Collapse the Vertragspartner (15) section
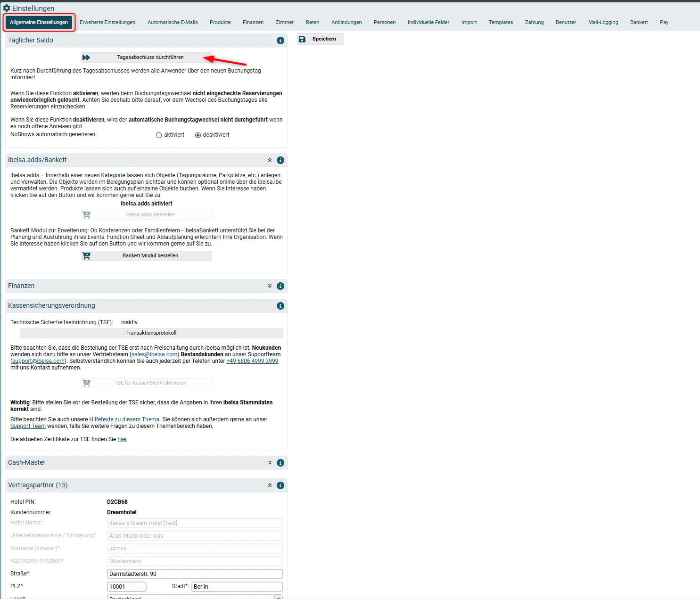 (270, 485)
